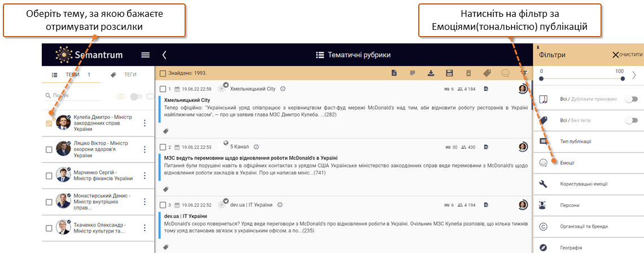Download results with the download icon
This screenshot has width=644, height=253.
[431, 73]
